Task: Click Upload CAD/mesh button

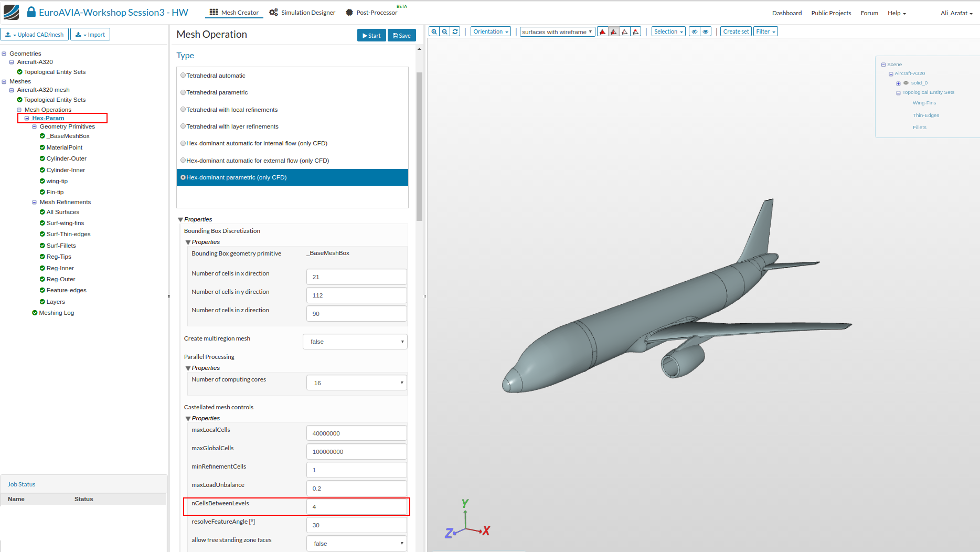Action: 35,34
